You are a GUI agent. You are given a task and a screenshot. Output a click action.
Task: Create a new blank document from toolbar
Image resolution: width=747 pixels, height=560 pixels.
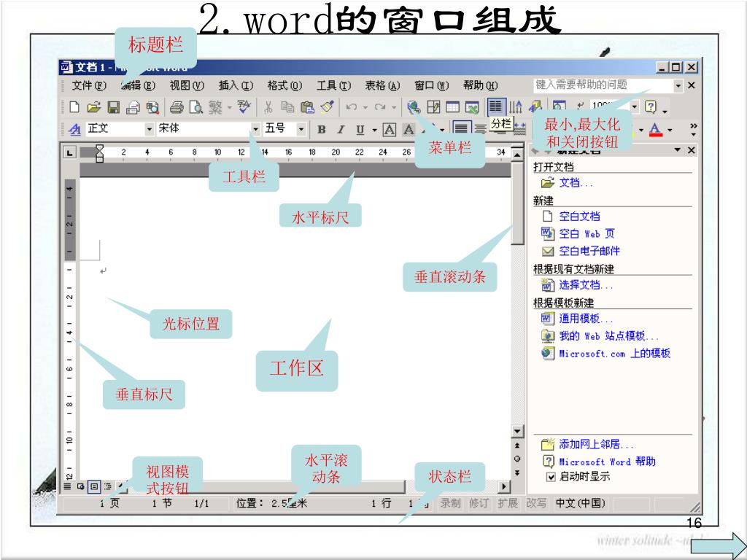[74, 106]
